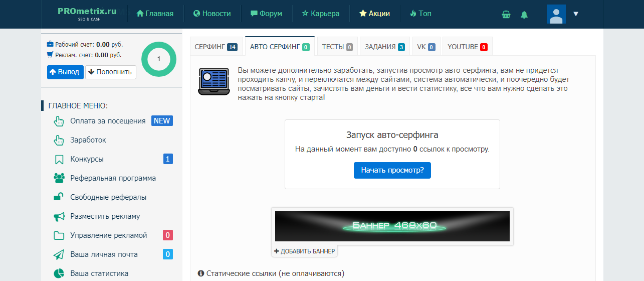Click the user avatar picture
Viewport: 644px width, 281px height.
(x=556, y=14)
